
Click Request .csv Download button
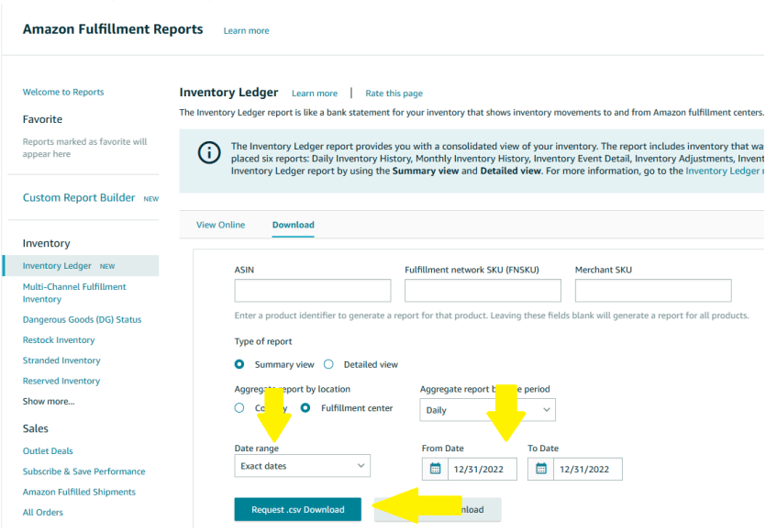point(298,510)
